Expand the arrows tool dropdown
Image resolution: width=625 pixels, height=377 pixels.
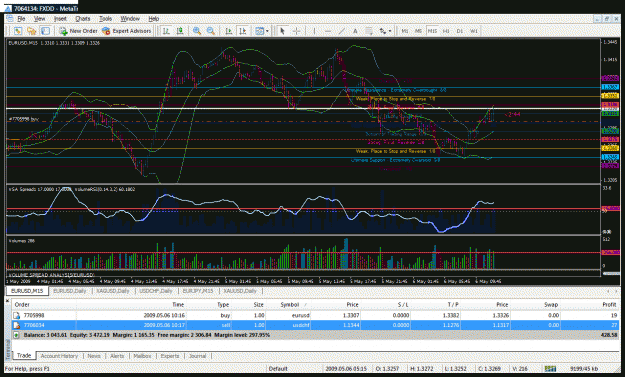point(390,31)
